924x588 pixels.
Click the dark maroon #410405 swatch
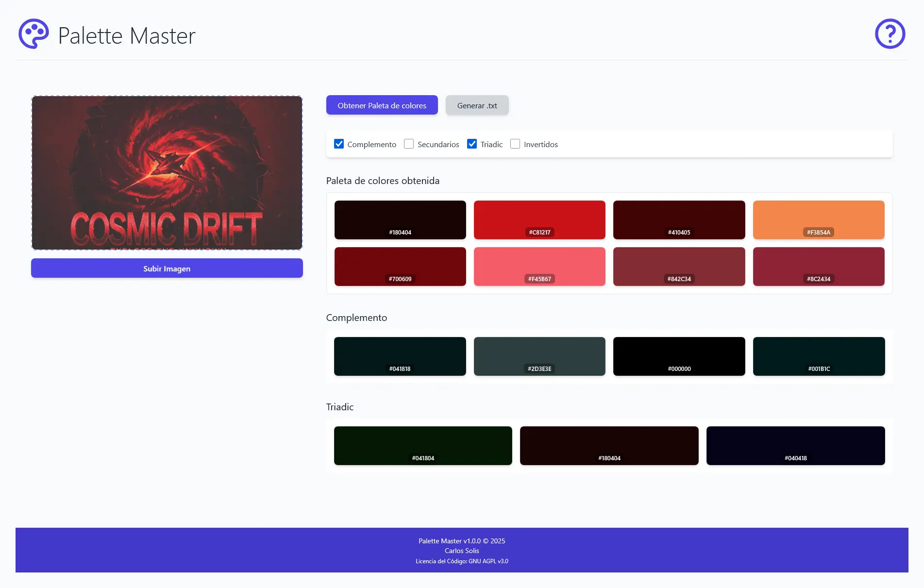[x=679, y=219]
